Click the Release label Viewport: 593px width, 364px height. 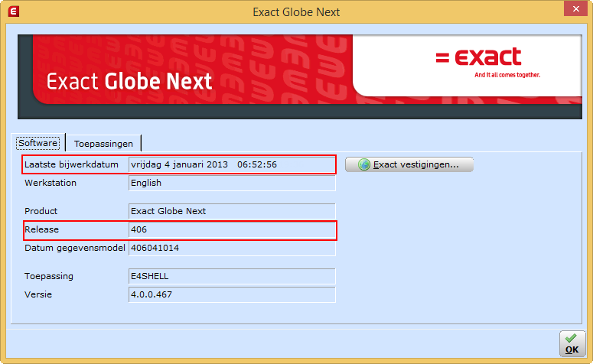coord(41,229)
